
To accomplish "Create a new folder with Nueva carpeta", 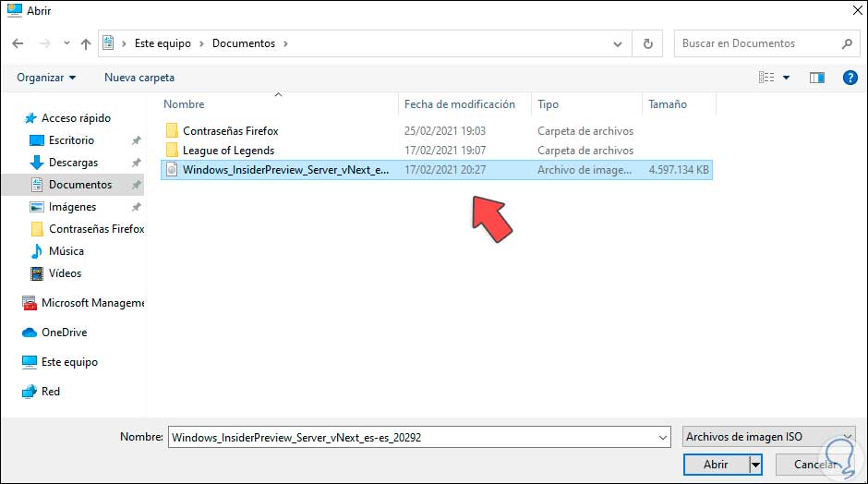I will pos(139,78).
